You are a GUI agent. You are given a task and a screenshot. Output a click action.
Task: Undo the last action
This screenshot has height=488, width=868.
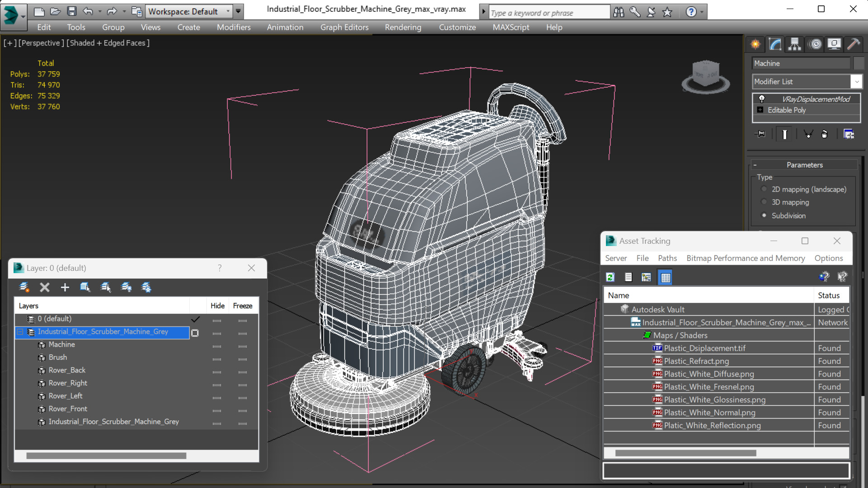click(x=88, y=11)
